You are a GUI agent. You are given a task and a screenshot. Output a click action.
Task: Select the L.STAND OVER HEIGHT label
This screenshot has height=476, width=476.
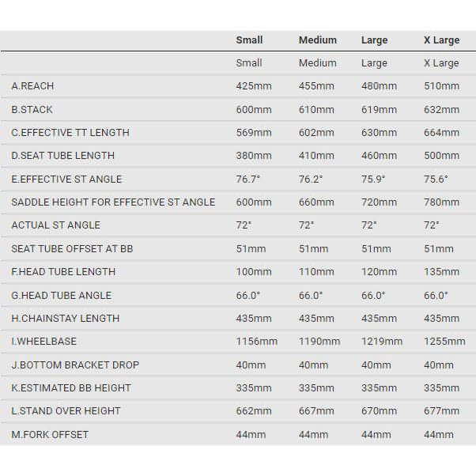[66, 411]
